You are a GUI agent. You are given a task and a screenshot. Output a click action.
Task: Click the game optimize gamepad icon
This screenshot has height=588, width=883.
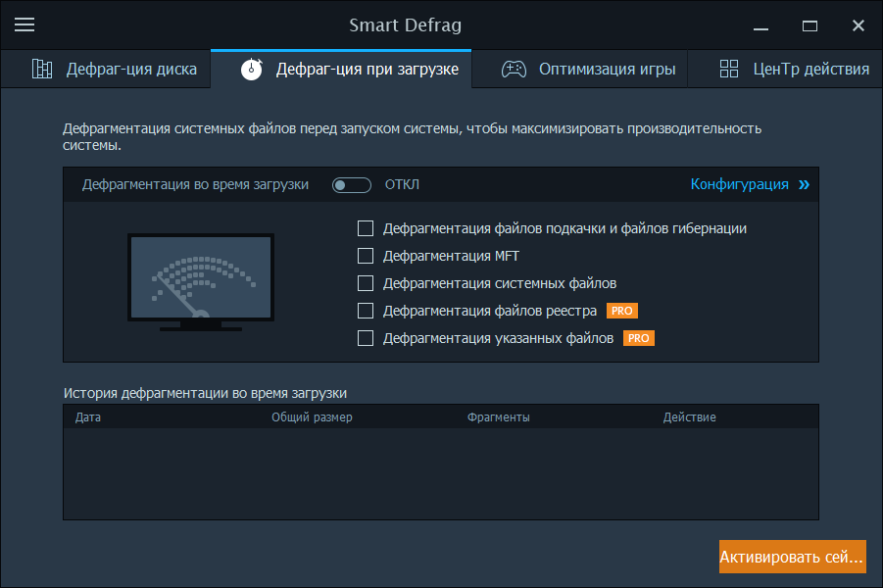click(x=514, y=69)
